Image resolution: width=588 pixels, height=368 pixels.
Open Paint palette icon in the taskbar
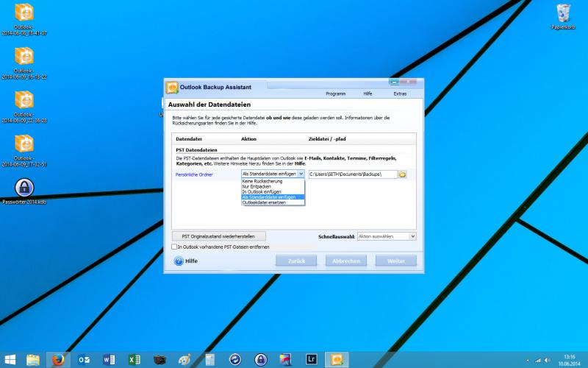[x=184, y=360]
